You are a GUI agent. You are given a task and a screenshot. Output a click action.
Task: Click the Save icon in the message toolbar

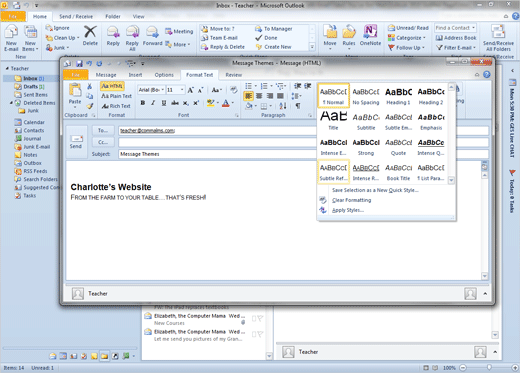(x=79, y=63)
